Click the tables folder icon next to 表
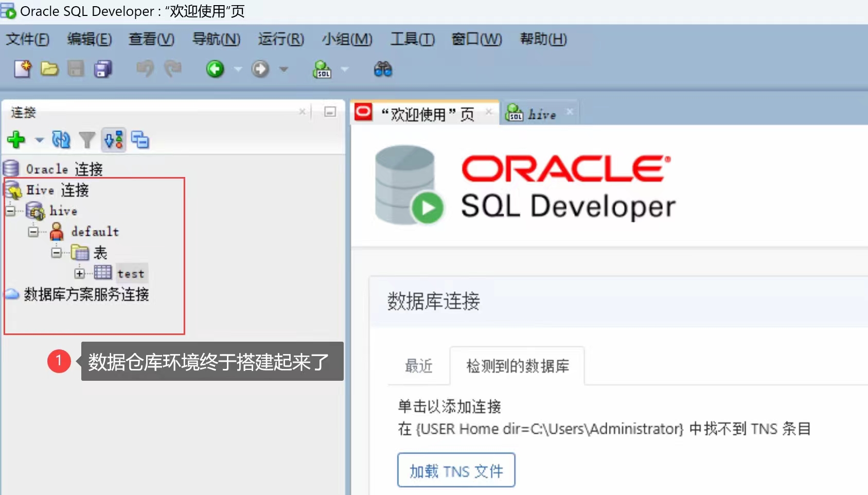868x495 pixels. click(80, 253)
